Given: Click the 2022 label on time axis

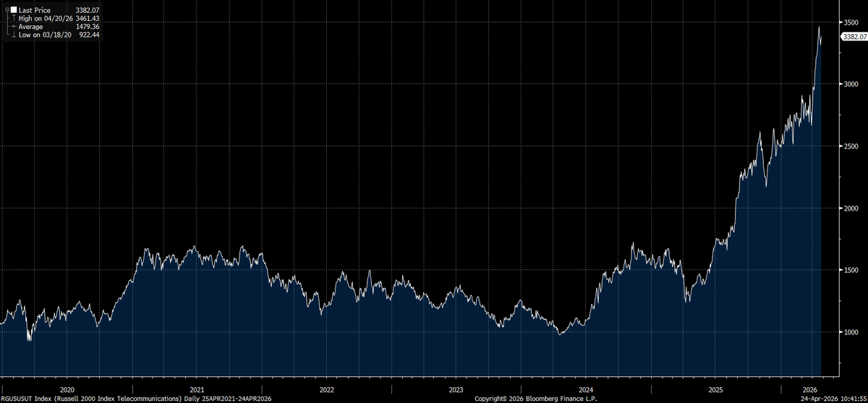Looking at the screenshot, I should (x=326, y=389).
